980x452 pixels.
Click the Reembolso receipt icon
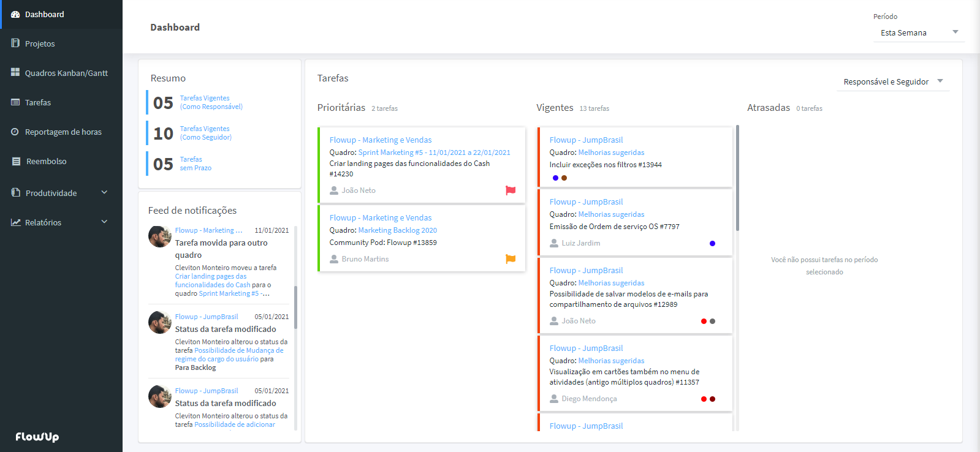pyautogui.click(x=16, y=161)
